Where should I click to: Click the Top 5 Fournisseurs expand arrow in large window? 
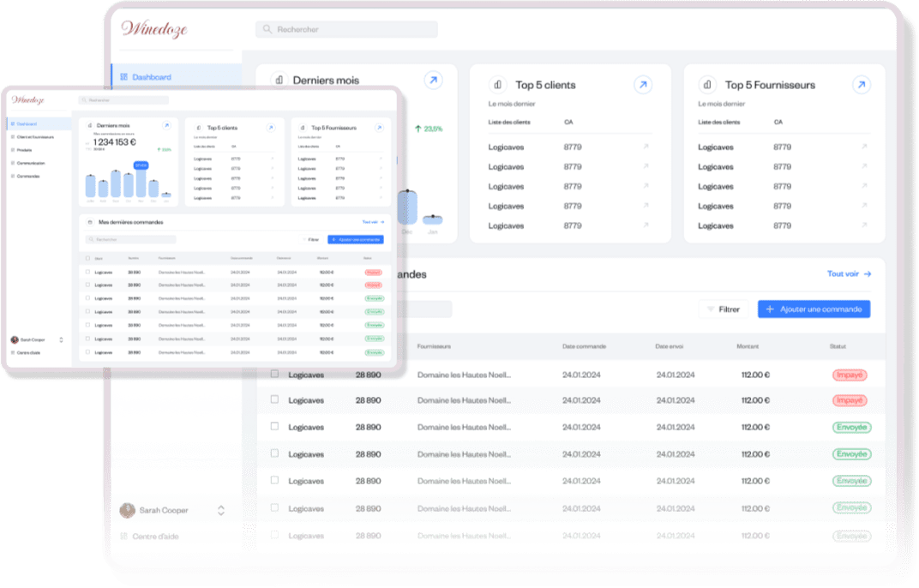[861, 85]
